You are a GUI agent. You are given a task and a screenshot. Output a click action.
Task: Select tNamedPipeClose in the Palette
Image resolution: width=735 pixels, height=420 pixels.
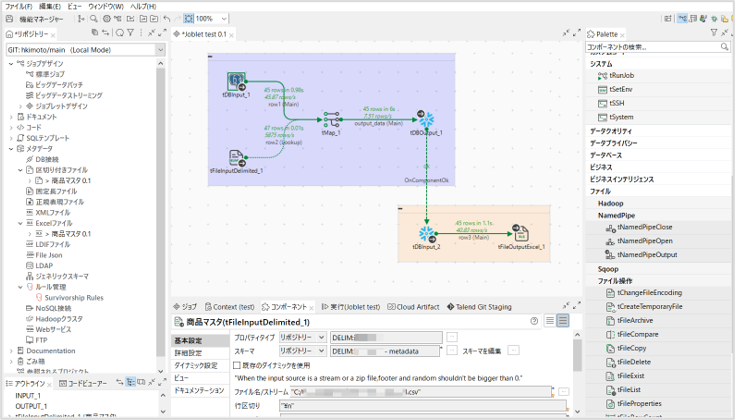click(639, 227)
